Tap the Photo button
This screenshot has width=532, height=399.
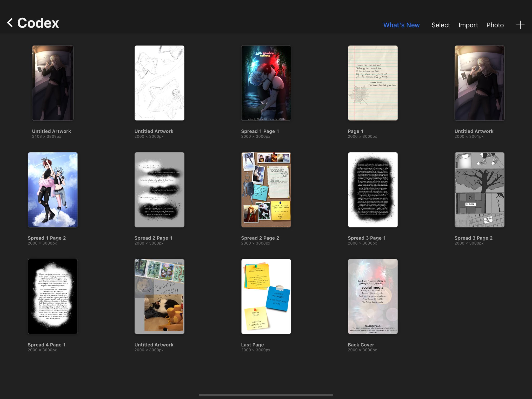tap(495, 25)
